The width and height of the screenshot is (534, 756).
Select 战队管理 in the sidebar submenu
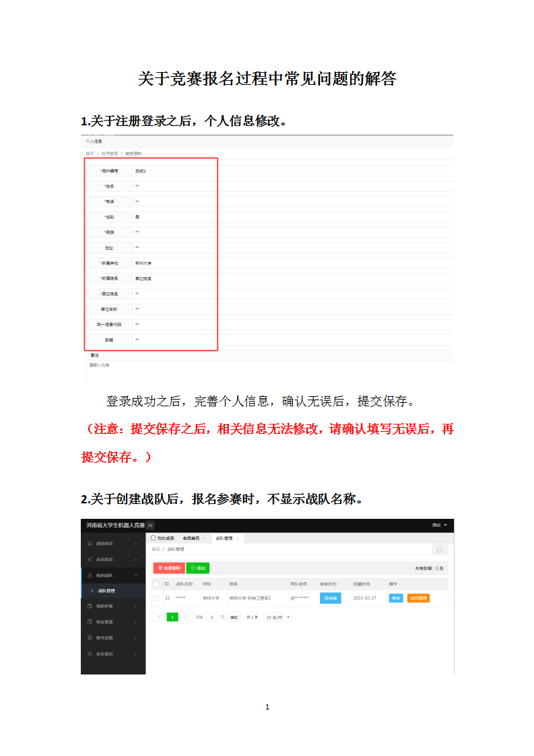point(106,591)
